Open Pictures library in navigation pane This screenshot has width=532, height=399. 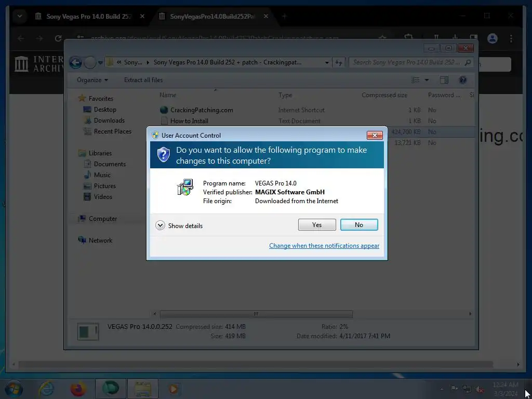104,185
